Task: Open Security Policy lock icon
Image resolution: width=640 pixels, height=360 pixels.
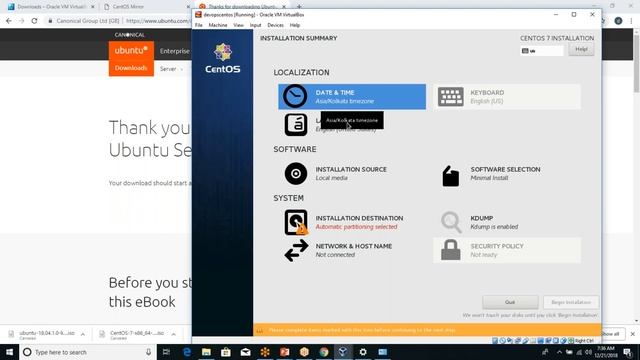Action: [451, 250]
